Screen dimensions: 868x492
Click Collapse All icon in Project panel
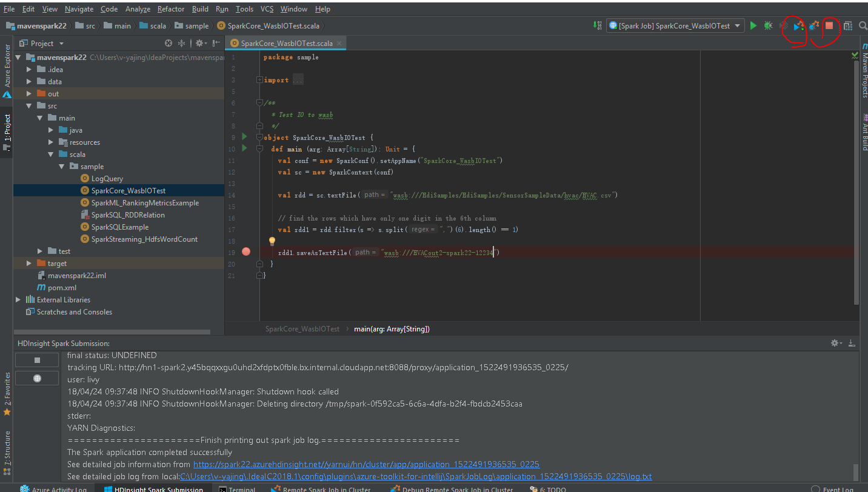coord(182,43)
